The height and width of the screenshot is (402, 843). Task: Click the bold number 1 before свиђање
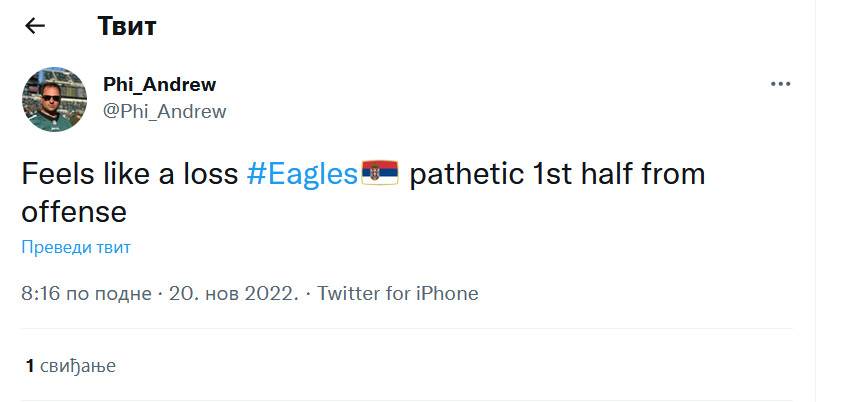click(30, 366)
